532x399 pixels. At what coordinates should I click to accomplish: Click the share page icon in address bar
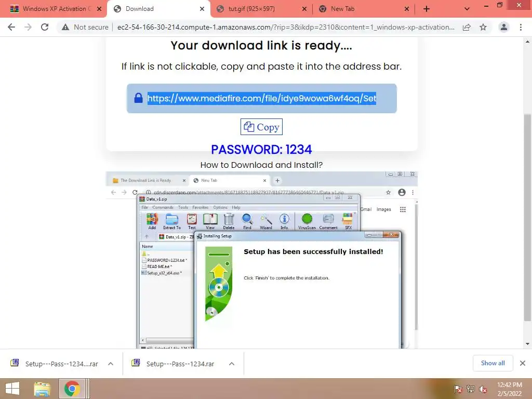coord(467,27)
